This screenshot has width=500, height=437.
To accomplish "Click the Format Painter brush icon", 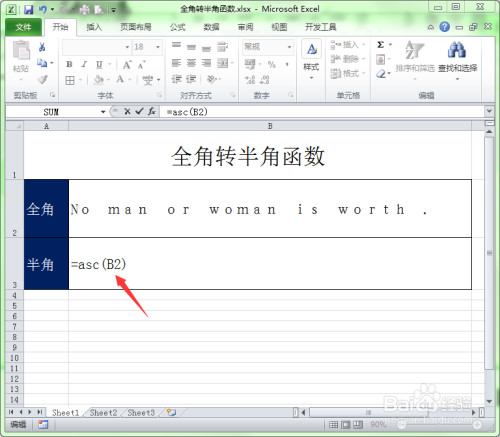I will pyautogui.click(x=42, y=79).
